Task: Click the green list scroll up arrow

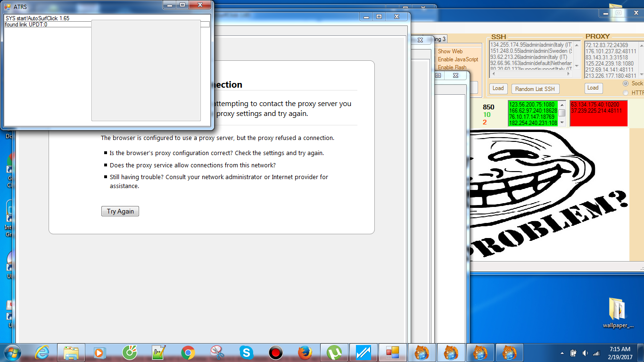Action: (561, 105)
